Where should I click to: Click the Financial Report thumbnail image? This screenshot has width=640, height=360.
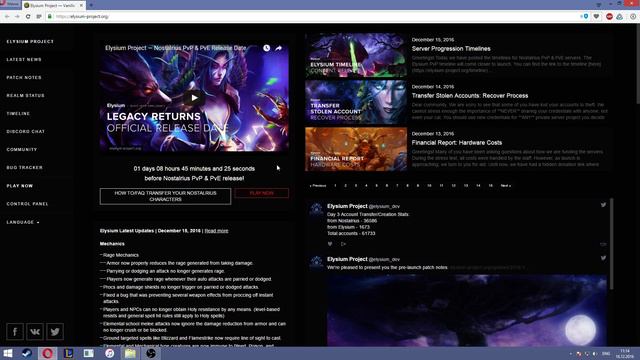click(x=356, y=149)
